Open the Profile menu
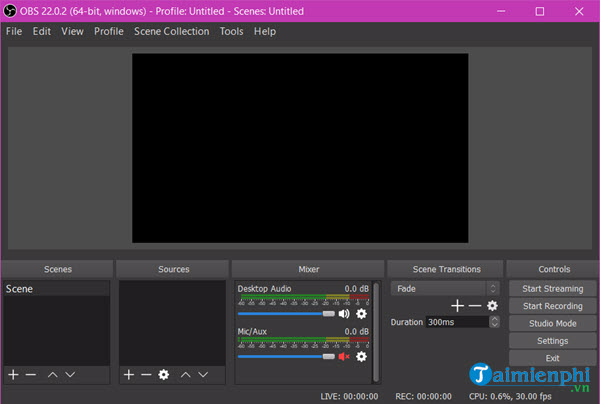600x404 pixels. pos(109,31)
